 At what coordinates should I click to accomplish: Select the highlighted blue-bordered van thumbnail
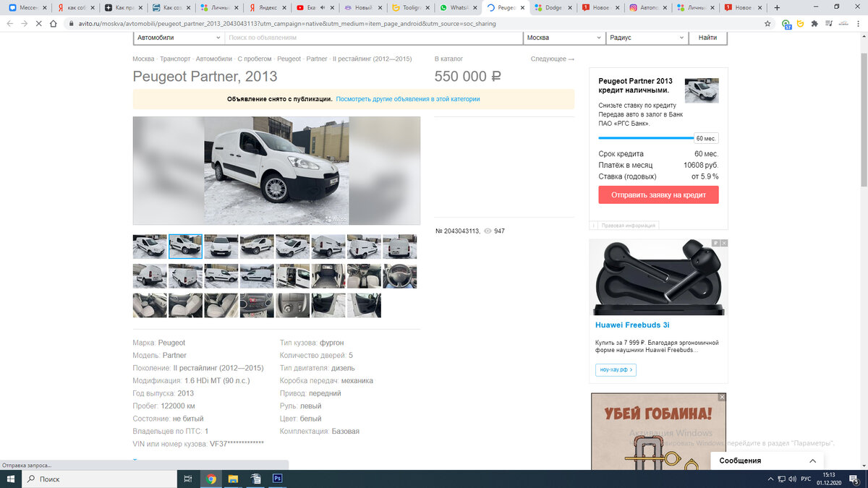coord(185,247)
